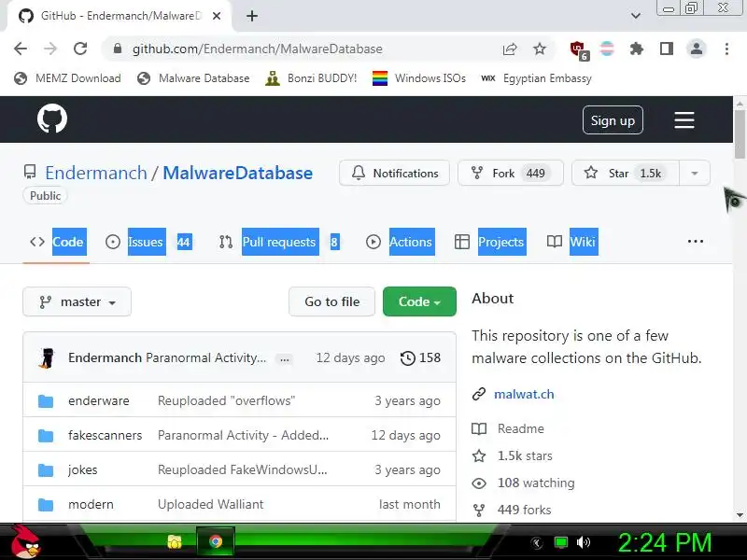
Task: Open the file manager taskbar icon
Action: coord(175,542)
